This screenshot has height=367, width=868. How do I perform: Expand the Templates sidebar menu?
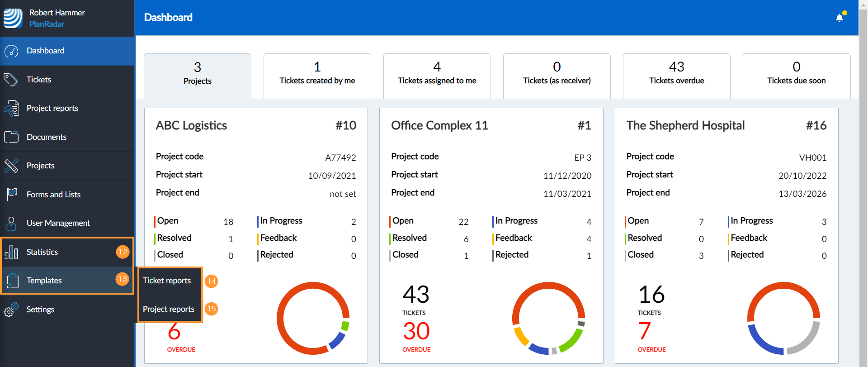pyautogui.click(x=44, y=281)
